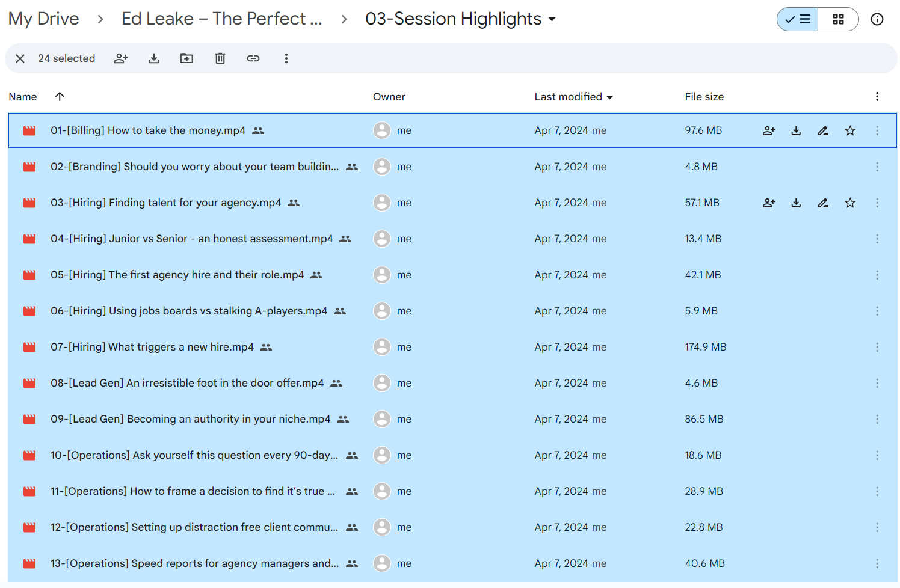Star the 01-[Billing] video file
This screenshot has width=900, height=588.
pos(850,130)
